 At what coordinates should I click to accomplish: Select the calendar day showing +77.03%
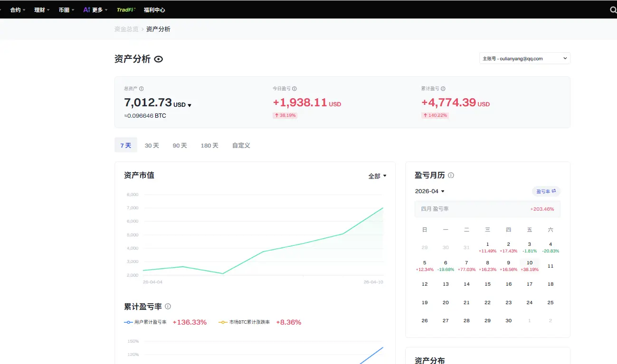click(x=466, y=266)
